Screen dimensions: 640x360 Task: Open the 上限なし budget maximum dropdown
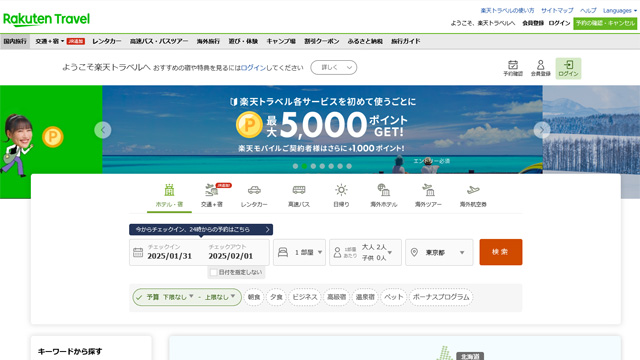(220, 297)
